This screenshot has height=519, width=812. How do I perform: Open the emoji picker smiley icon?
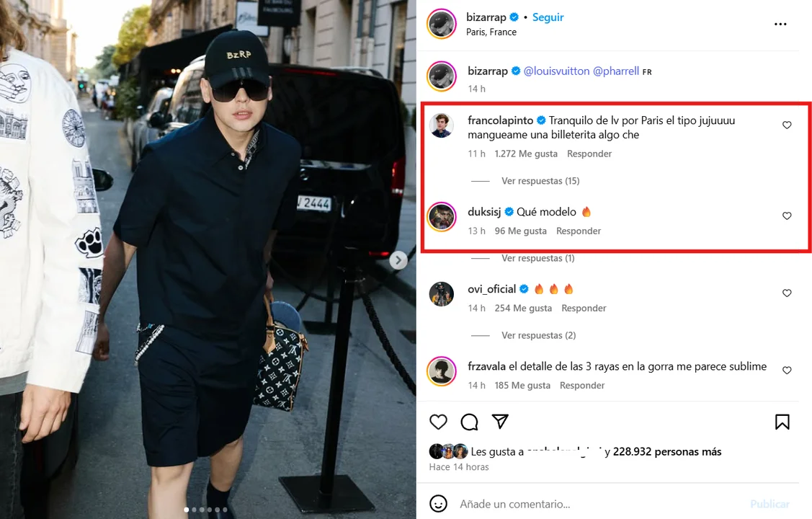[438, 503]
